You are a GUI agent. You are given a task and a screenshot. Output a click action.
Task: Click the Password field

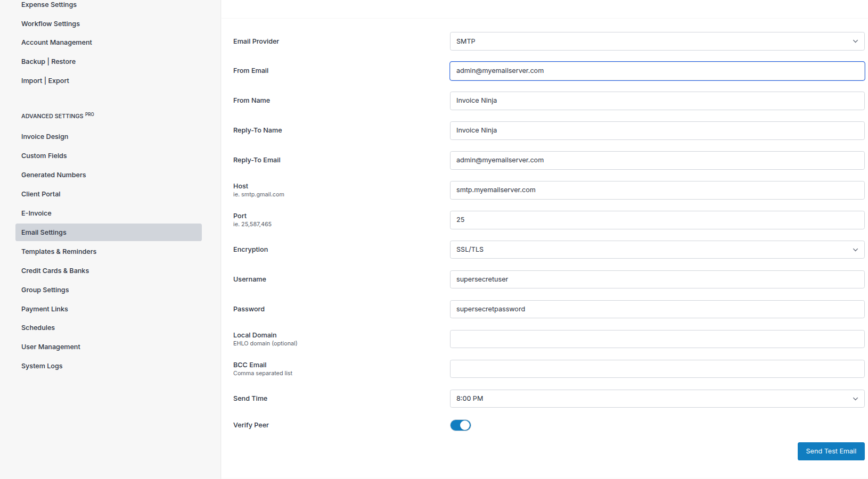(x=657, y=309)
